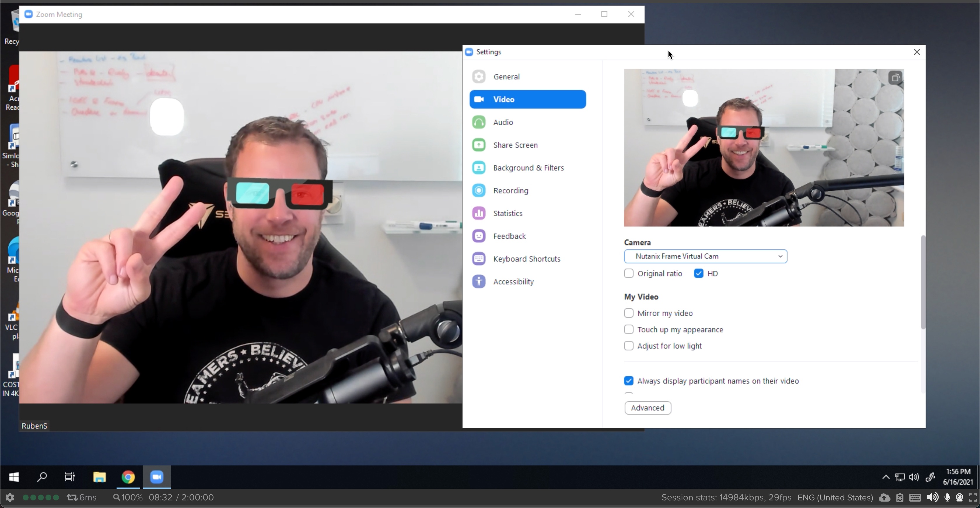Click the gear icon in bottom status bar

(x=10, y=498)
